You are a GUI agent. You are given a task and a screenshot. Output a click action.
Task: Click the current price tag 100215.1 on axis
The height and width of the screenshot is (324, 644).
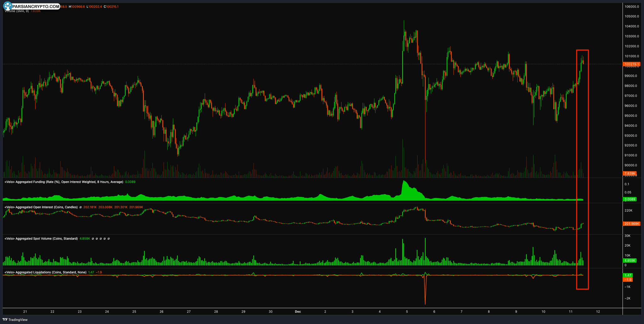tap(631, 64)
